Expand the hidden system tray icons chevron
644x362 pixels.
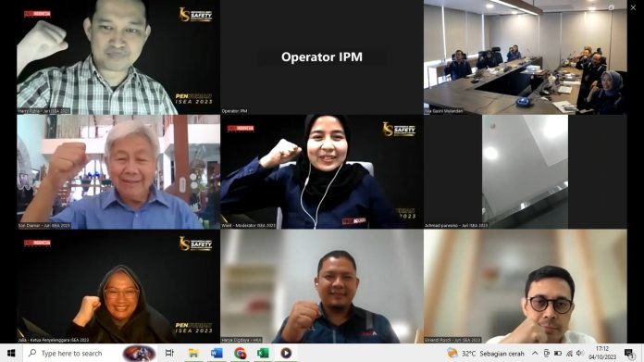pyautogui.click(x=535, y=353)
